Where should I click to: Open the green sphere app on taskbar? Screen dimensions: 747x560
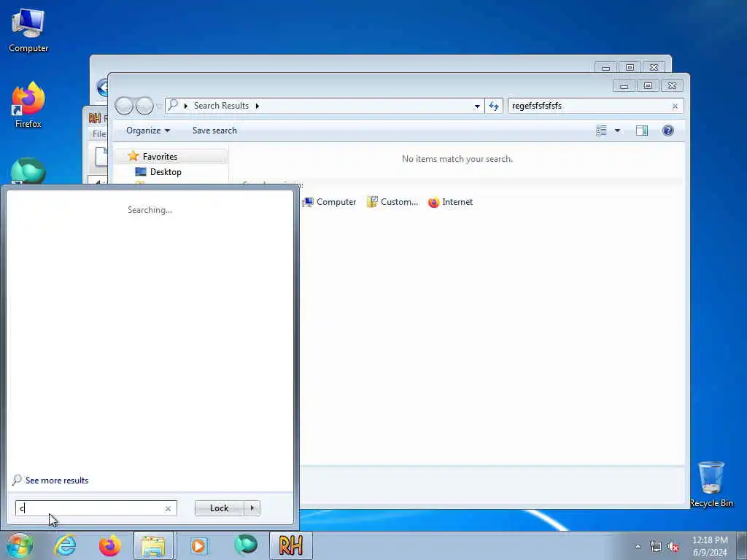pyautogui.click(x=246, y=545)
